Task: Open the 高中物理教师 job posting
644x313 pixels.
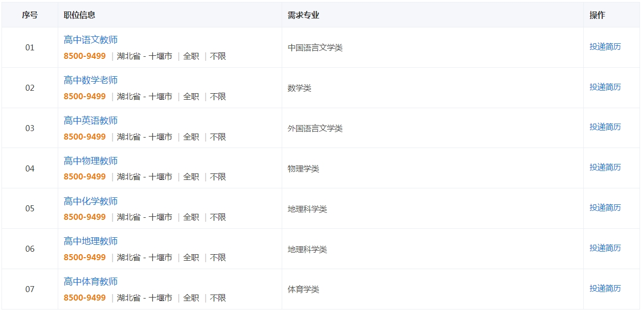Action: [x=91, y=161]
